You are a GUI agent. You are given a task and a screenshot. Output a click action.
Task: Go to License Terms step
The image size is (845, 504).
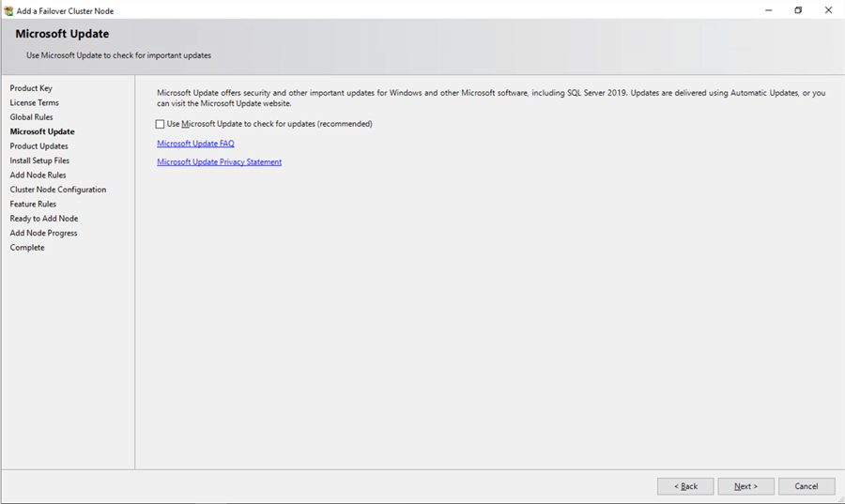35,103
